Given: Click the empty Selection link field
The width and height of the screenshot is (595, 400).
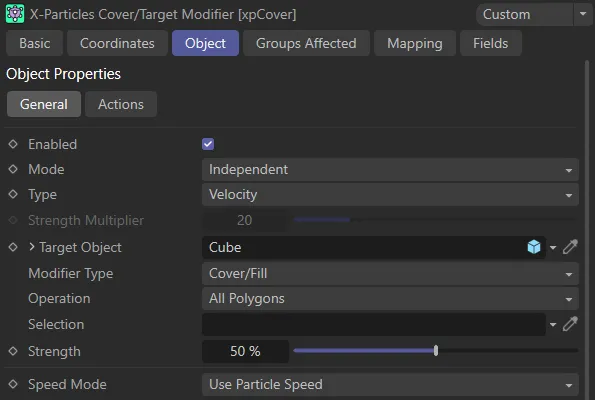Looking at the screenshot, I should coord(374,324).
